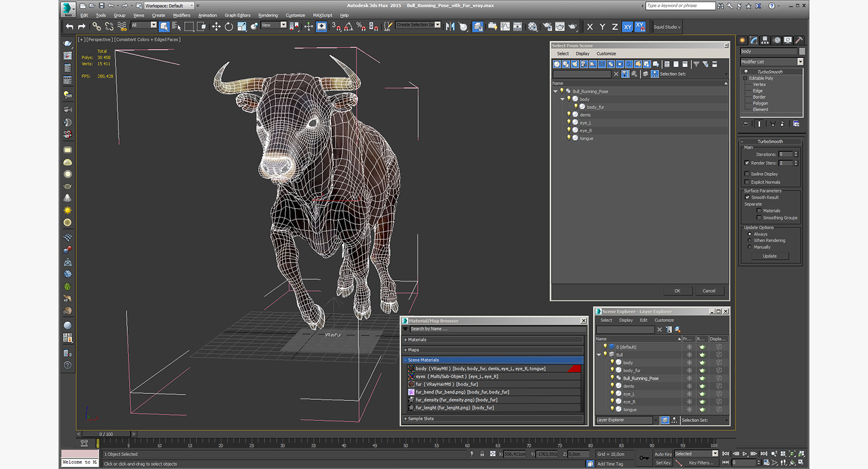Click the Set Keys key icon
The height and width of the screenshot is (469, 868).
[x=644, y=457]
